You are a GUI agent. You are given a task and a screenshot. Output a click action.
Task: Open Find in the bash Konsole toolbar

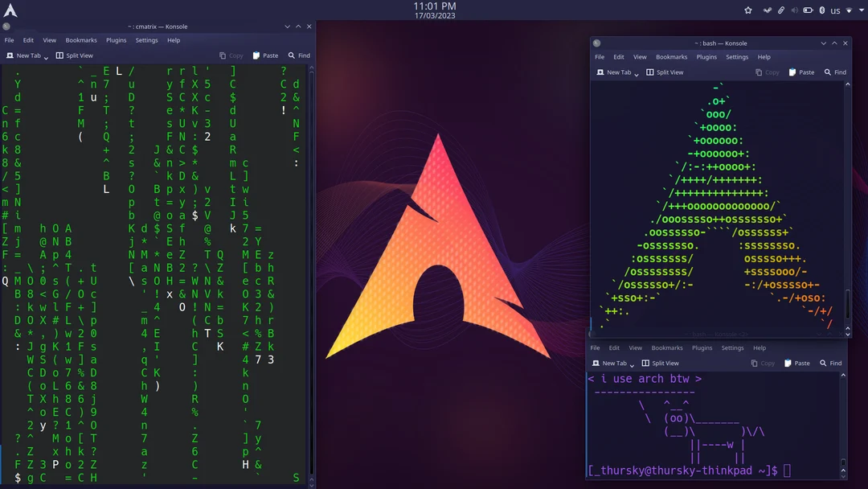coord(836,72)
